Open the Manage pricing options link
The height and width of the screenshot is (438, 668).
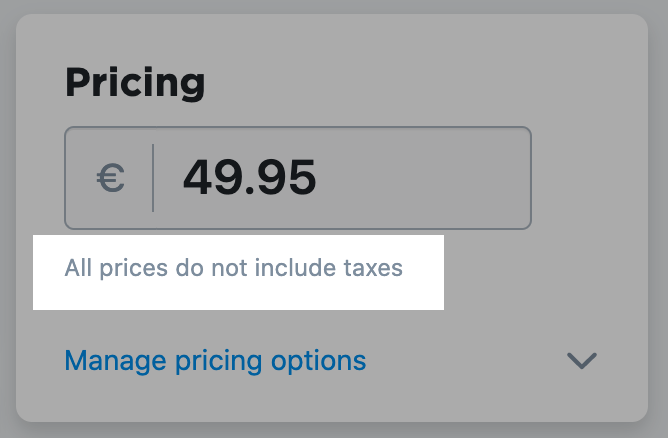[215, 359]
